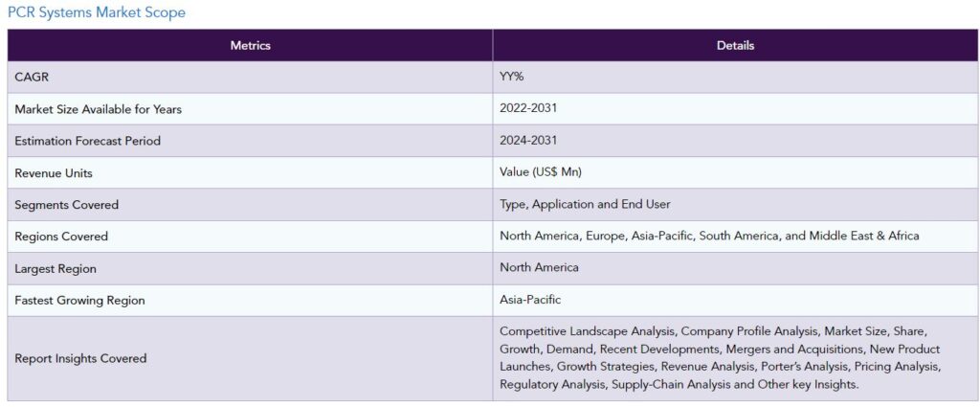The height and width of the screenshot is (407, 980).
Task: Click the 2022-2031 value
Action: [x=528, y=108]
